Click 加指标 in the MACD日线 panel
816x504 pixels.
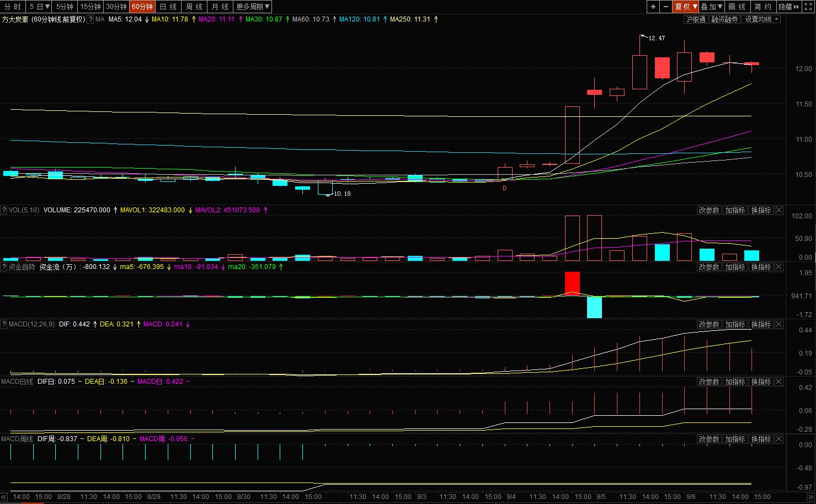[735, 382]
